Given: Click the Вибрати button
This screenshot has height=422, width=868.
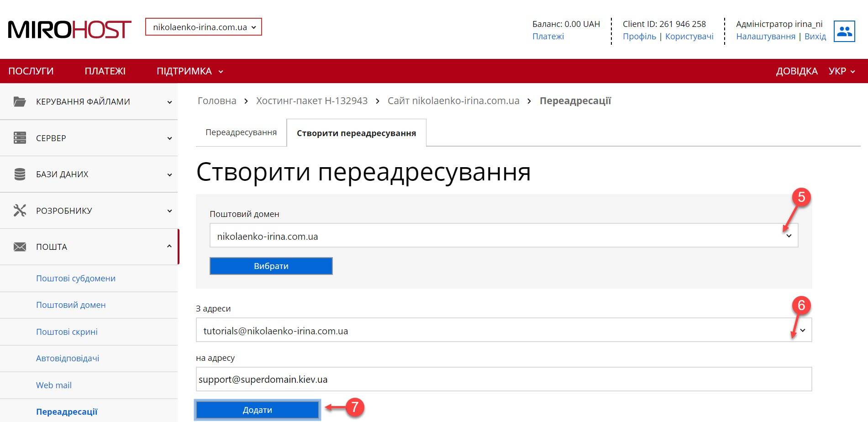Looking at the screenshot, I should tap(271, 266).
